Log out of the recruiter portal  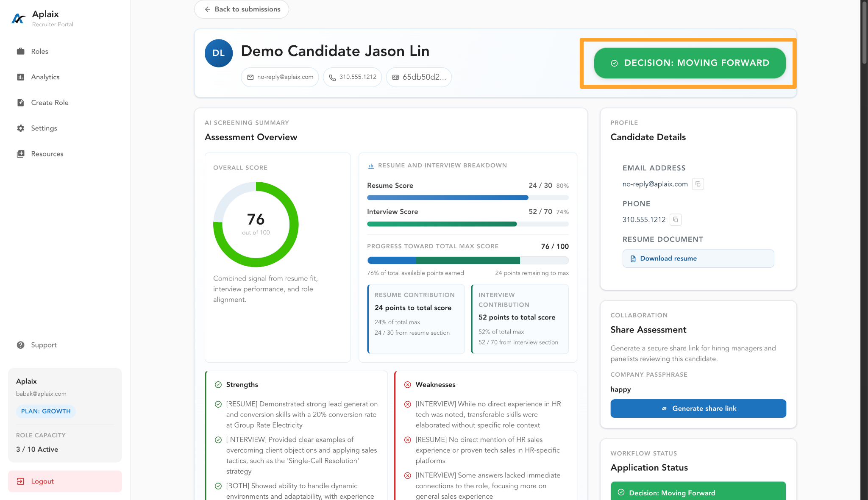click(x=65, y=481)
